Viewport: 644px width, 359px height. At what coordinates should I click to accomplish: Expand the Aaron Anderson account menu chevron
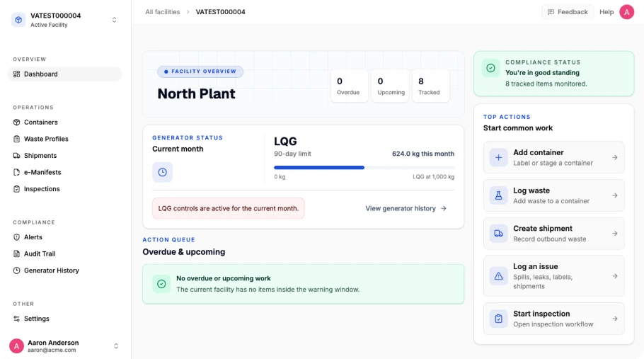[116, 346]
